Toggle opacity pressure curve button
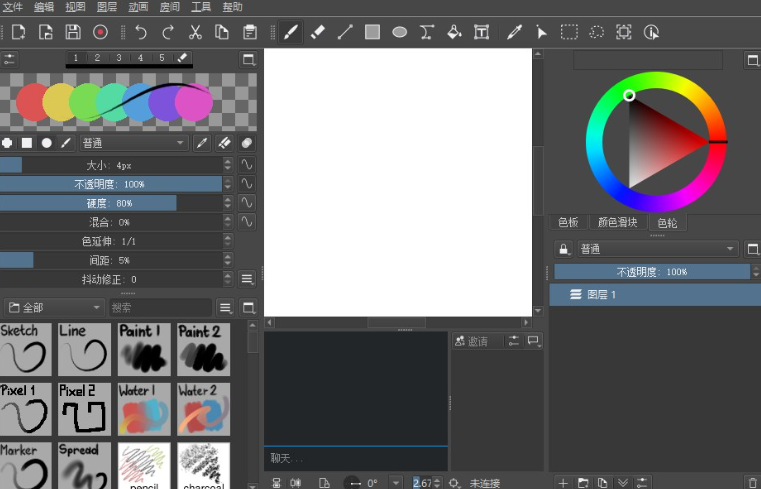 pos(247,184)
